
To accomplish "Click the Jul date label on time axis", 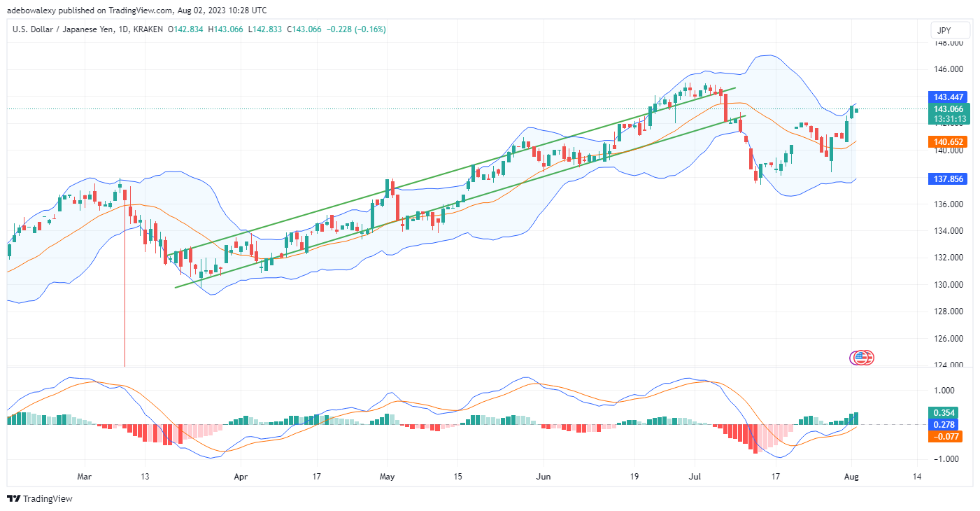I will tap(695, 476).
